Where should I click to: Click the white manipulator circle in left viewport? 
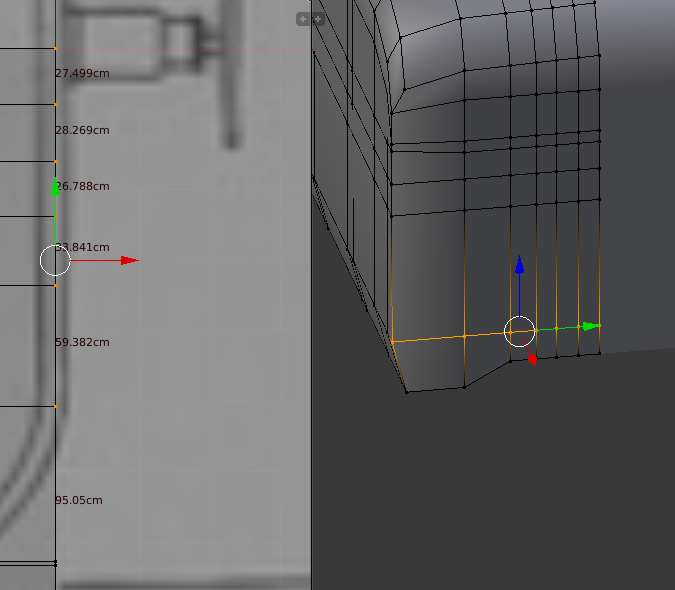[x=55, y=260]
